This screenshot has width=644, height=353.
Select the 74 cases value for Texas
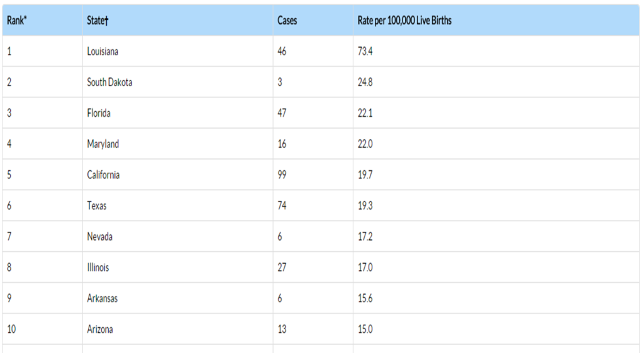point(282,205)
